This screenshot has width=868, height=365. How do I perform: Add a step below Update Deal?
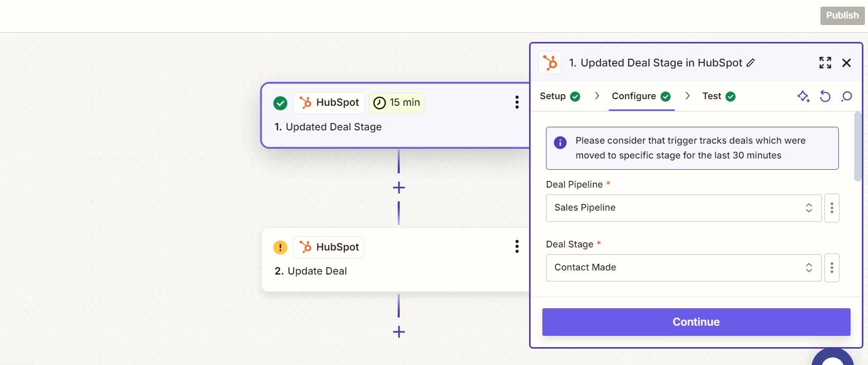[x=399, y=332]
